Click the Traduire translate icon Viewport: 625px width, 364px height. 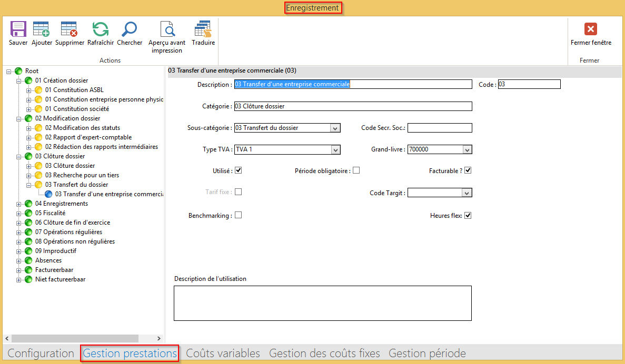[203, 29]
